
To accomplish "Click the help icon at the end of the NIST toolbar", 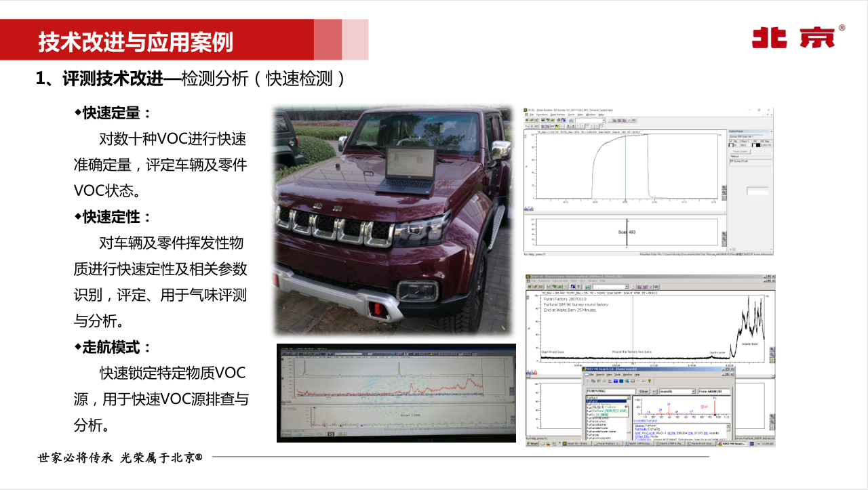I will click(650, 381).
